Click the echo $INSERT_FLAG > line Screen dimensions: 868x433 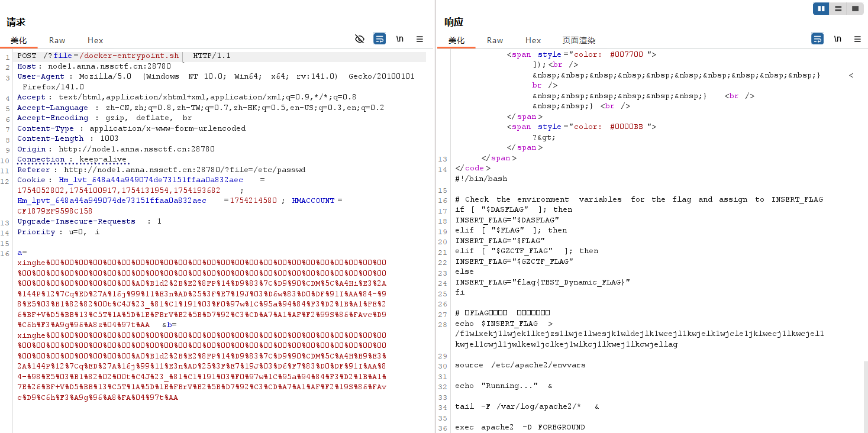504,324
